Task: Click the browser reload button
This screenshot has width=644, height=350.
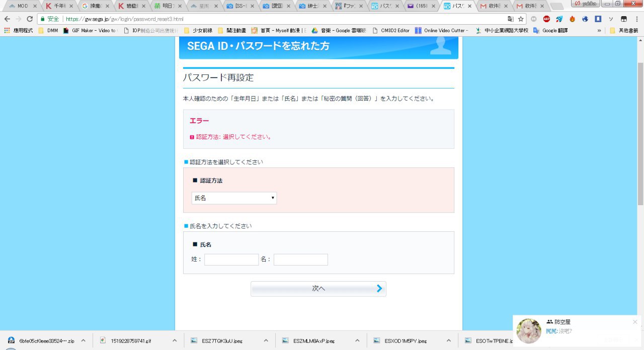Action: [30, 19]
